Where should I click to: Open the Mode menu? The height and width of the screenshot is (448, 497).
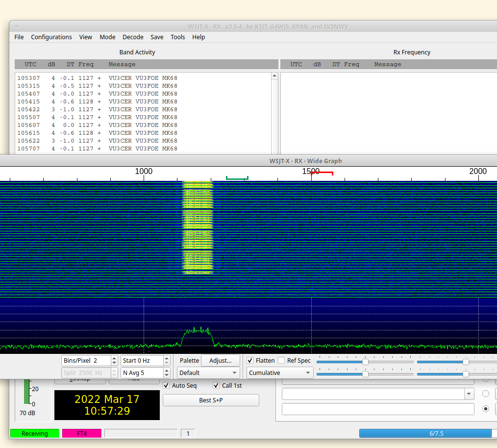[107, 37]
